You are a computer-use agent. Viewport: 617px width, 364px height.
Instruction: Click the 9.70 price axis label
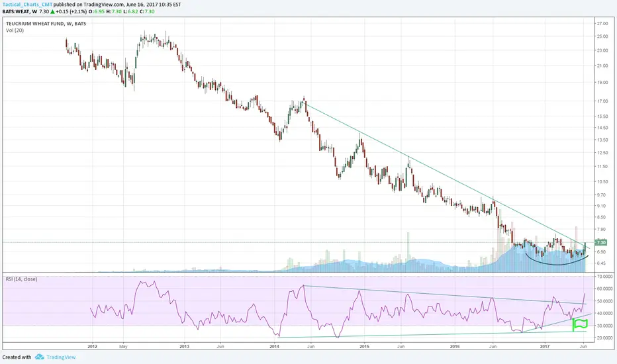pyautogui.click(x=601, y=195)
